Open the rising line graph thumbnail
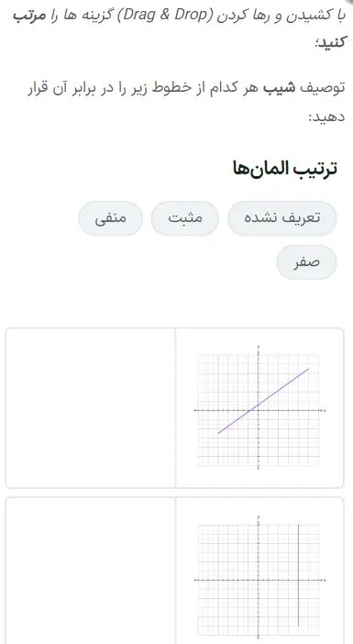The width and height of the screenshot is (353, 644). (x=259, y=408)
